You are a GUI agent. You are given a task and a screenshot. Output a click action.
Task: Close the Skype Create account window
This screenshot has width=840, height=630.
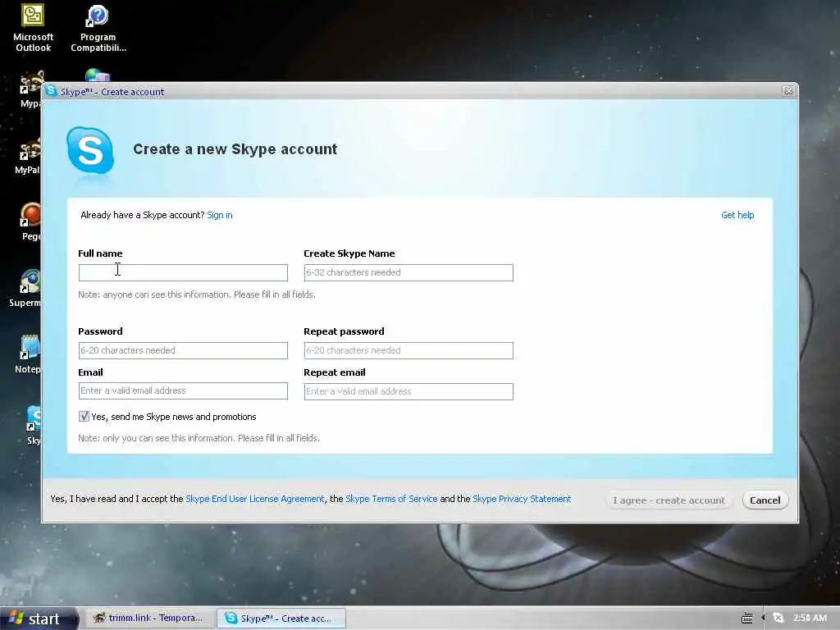click(x=788, y=91)
